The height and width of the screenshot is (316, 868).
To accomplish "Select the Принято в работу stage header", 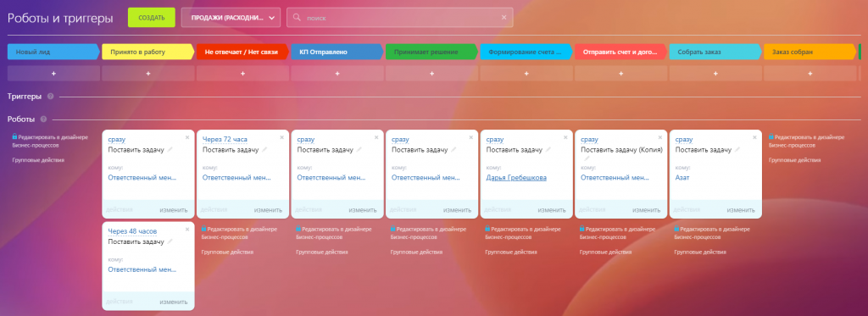I will [148, 52].
